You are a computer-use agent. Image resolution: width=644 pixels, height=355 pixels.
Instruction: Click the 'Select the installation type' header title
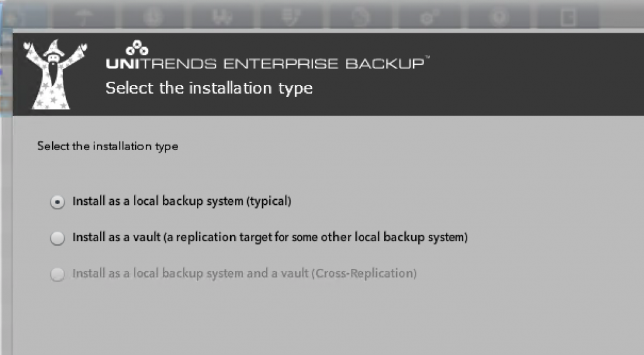point(209,88)
